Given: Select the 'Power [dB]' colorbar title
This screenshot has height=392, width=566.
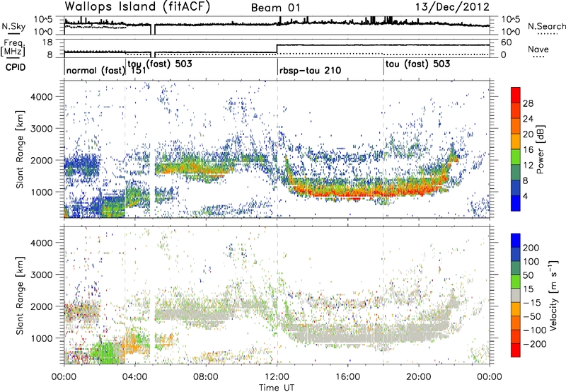Looking at the screenshot, I should point(541,149).
